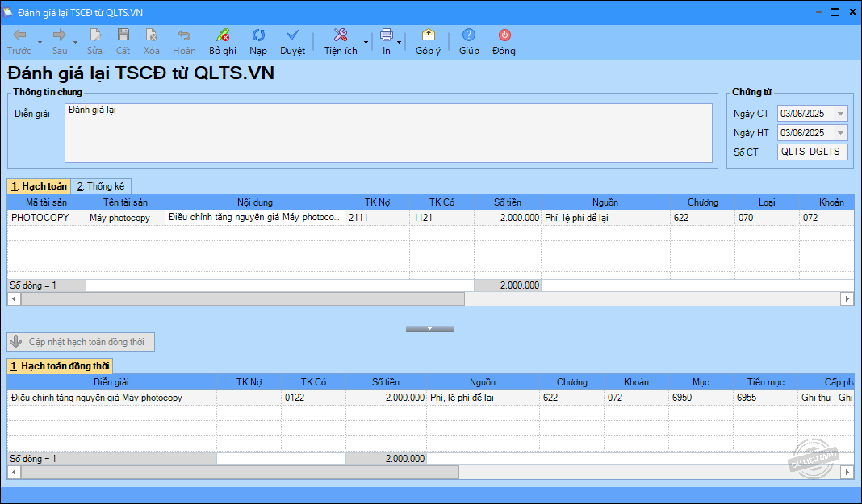Click the app icon in title bar
862x504 pixels.
coord(8,12)
